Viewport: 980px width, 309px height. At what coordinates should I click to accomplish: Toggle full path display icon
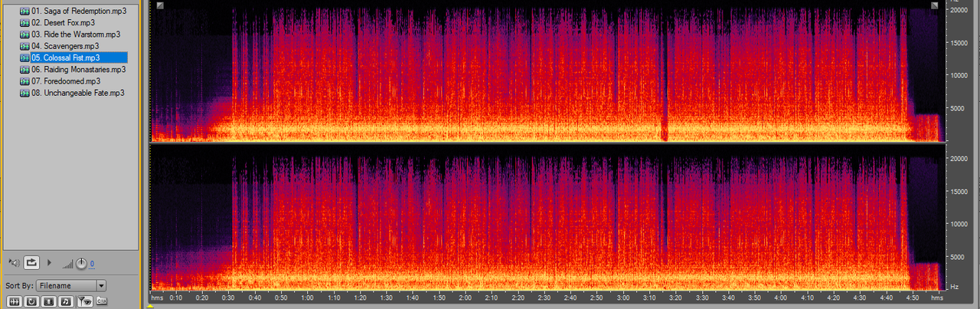coord(102,301)
